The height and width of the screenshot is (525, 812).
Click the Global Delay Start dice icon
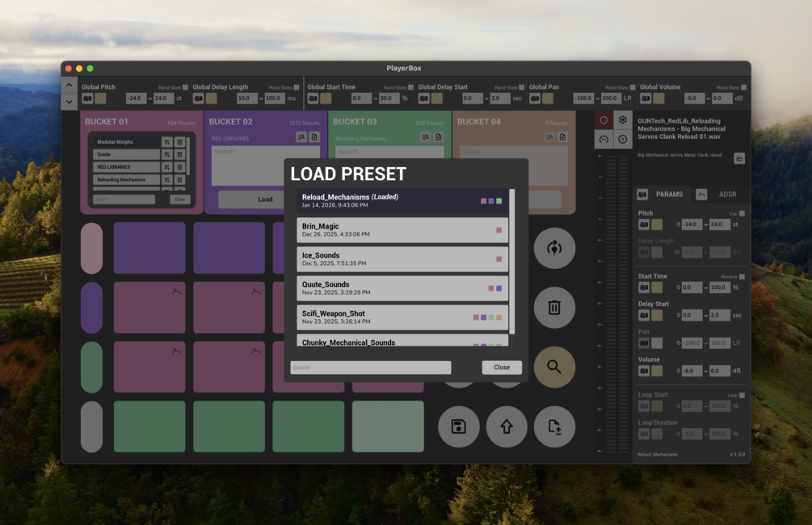(423, 99)
